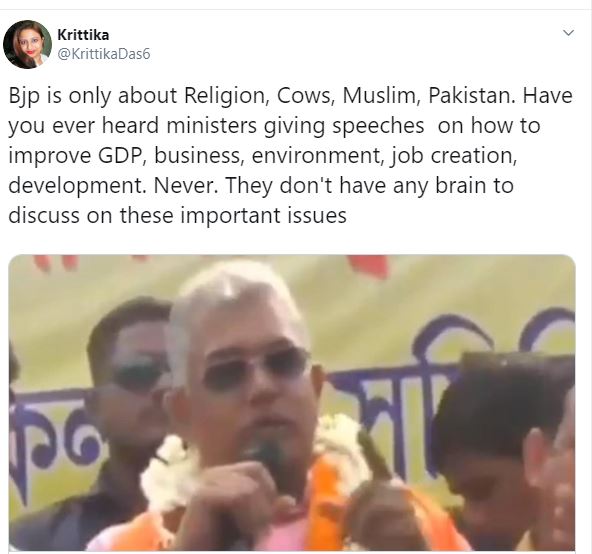This screenshot has width=592, height=554.
Task: Visit the @KrittikaDas6 handle
Action: click(x=104, y=54)
